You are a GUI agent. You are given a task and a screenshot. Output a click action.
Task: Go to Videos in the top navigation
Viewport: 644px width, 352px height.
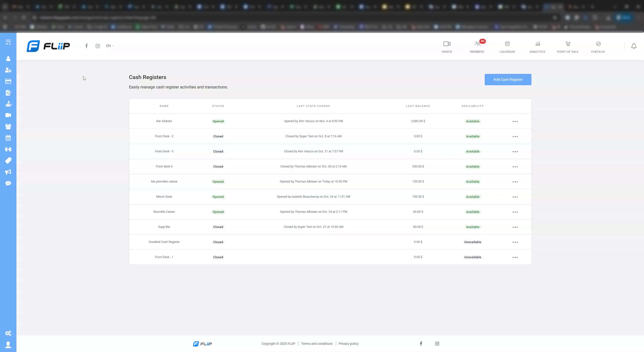point(447,47)
